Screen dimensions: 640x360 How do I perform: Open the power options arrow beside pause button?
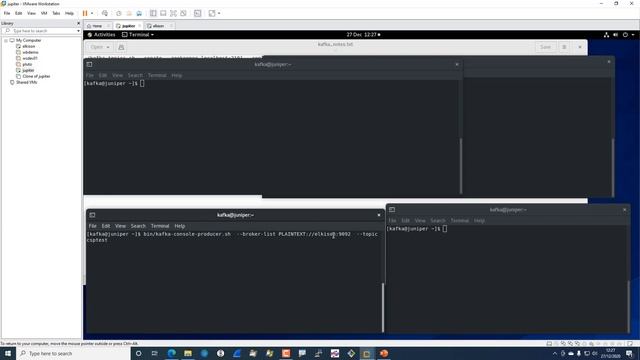point(92,13)
